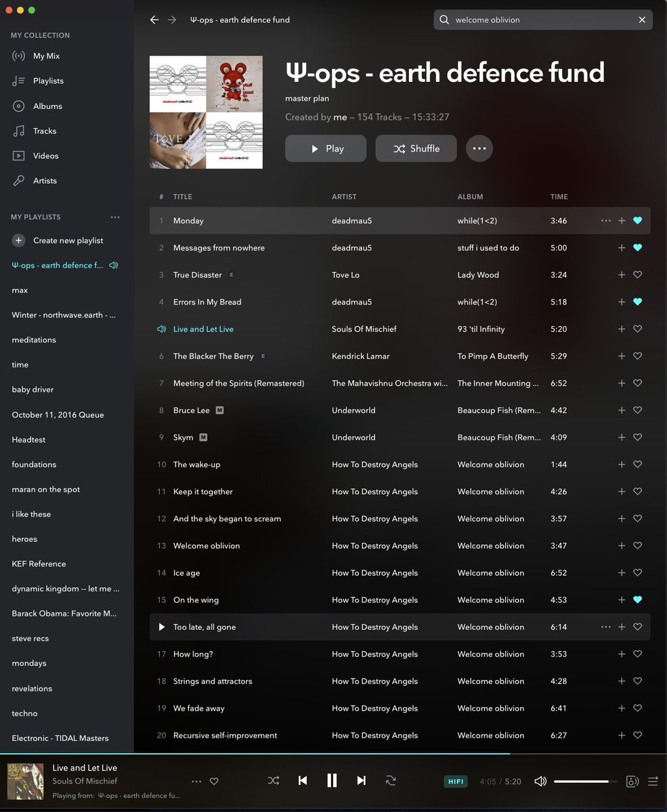Unfavorite On the wing with its heart

tap(637, 600)
